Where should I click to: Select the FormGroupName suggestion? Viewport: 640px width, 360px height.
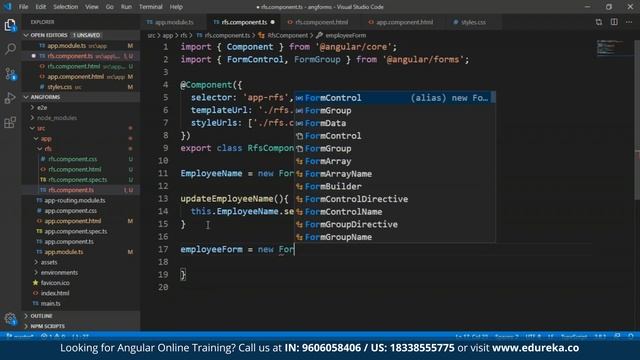pyautogui.click(x=395, y=237)
